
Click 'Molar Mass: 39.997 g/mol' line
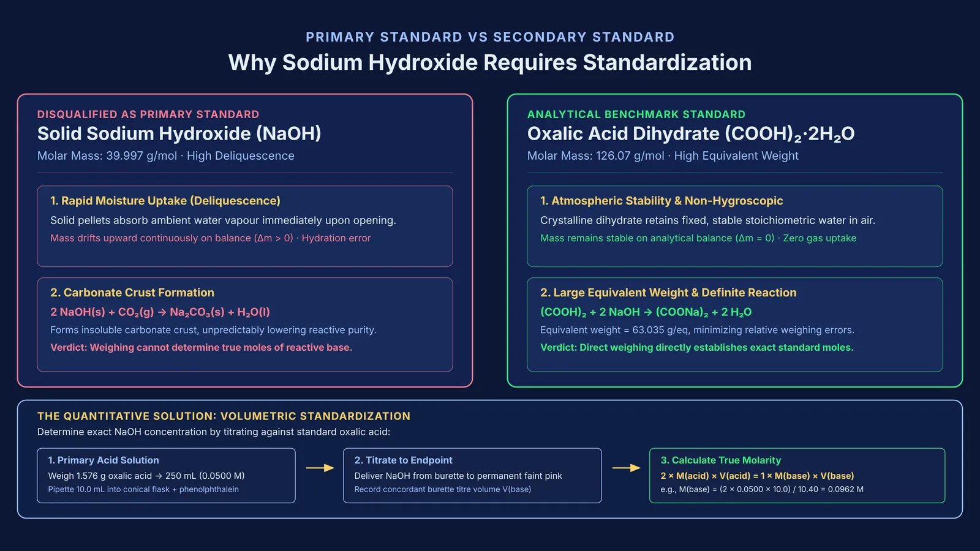(x=166, y=156)
